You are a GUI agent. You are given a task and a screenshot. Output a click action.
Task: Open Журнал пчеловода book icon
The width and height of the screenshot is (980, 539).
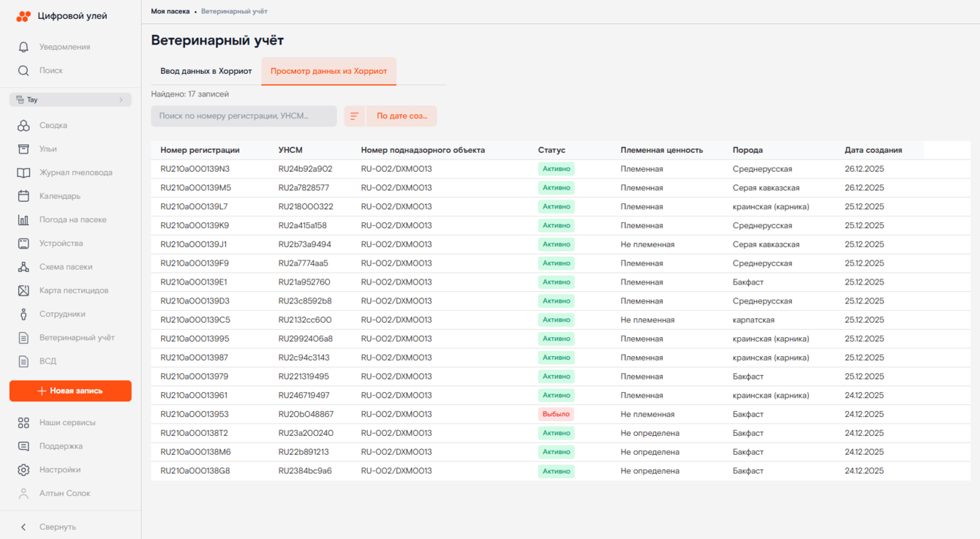click(23, 173)
